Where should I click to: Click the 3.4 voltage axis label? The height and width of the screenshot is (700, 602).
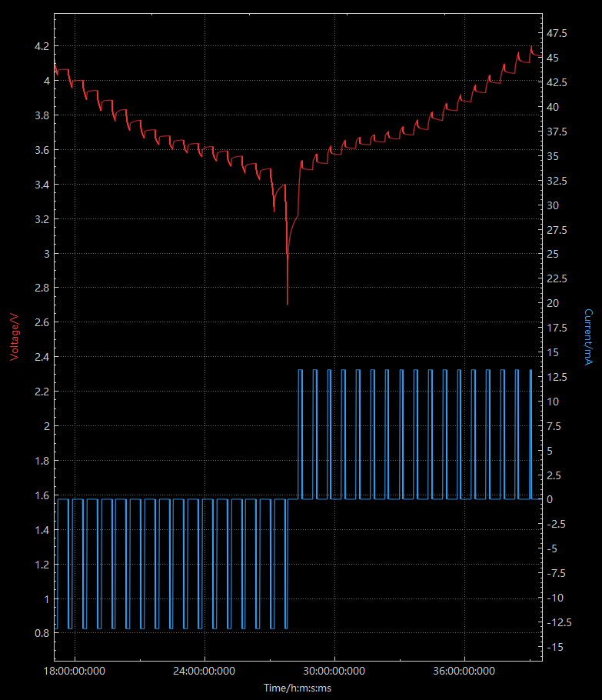[42, 185]
